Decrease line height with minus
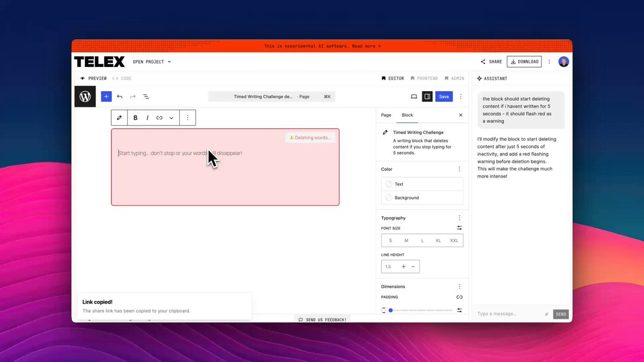Viewport: 644px width, 362px height. click(x=413, y=267)
